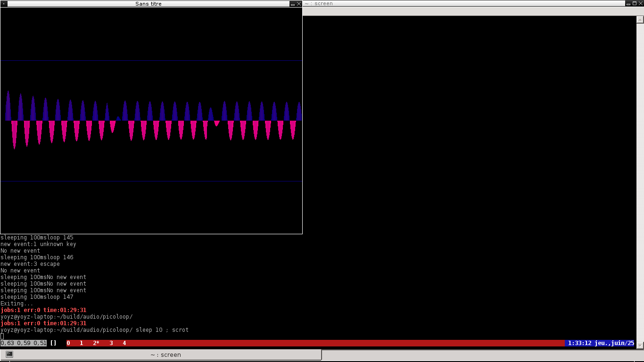The image size is (644, 362).
Task: Click the scrollbar up arrow in terminal
Action: (640, 20)
